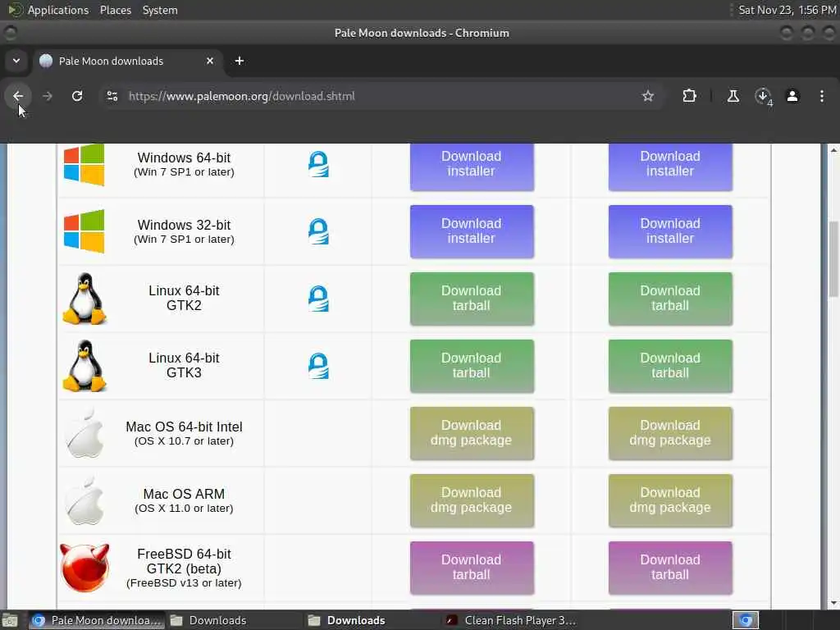The width and height of the screenshot is (840, 630).
Task: Download FreeBSD 64-bit tarball, second column
Action: click(x=670, y=568)
